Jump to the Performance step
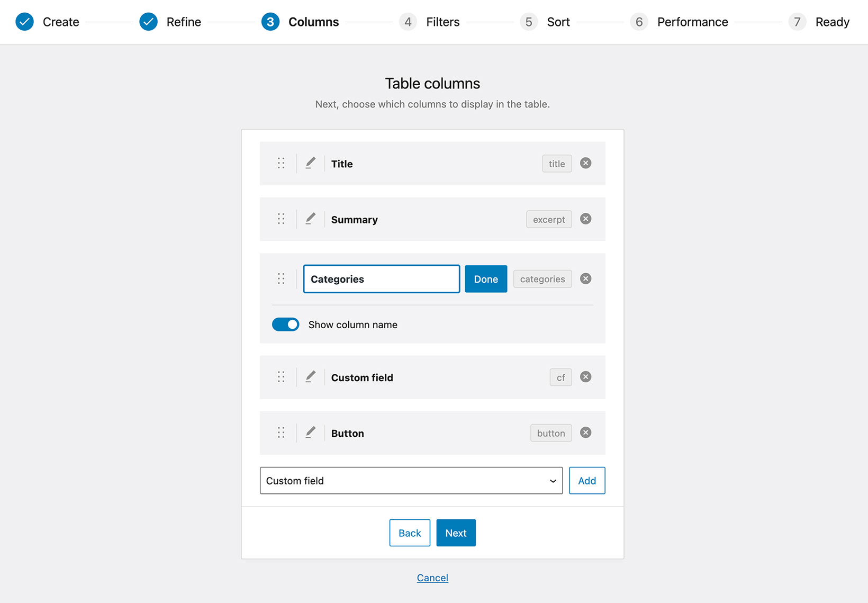Viewport: 868px width, 603px height. click(639, 22)
